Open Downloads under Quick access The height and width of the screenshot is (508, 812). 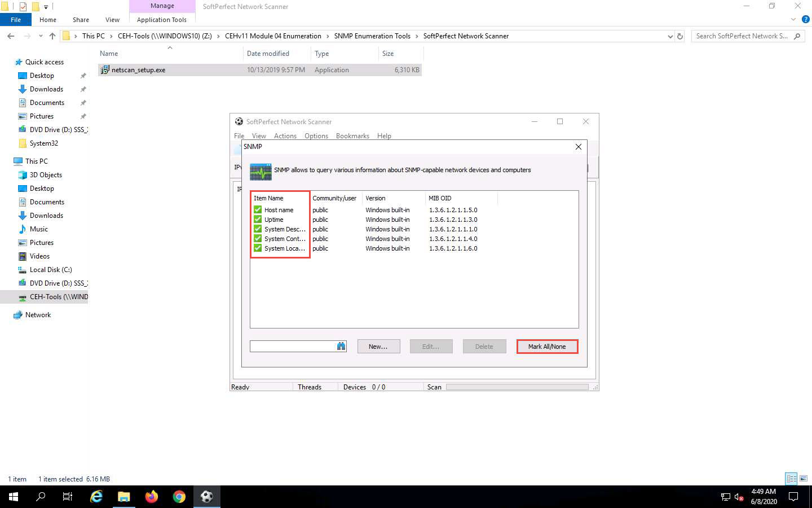(46, 89)
